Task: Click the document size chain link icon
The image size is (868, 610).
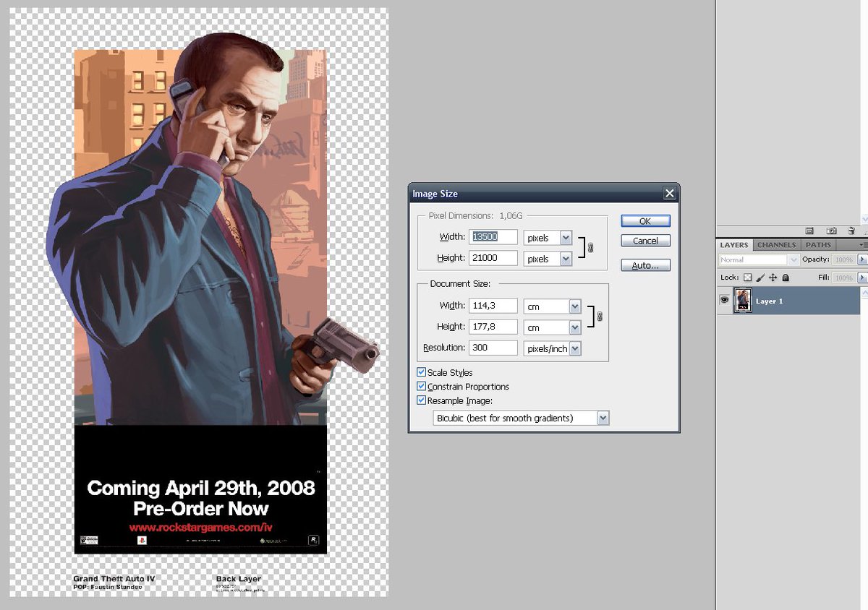Action: [x=600, y=317]
